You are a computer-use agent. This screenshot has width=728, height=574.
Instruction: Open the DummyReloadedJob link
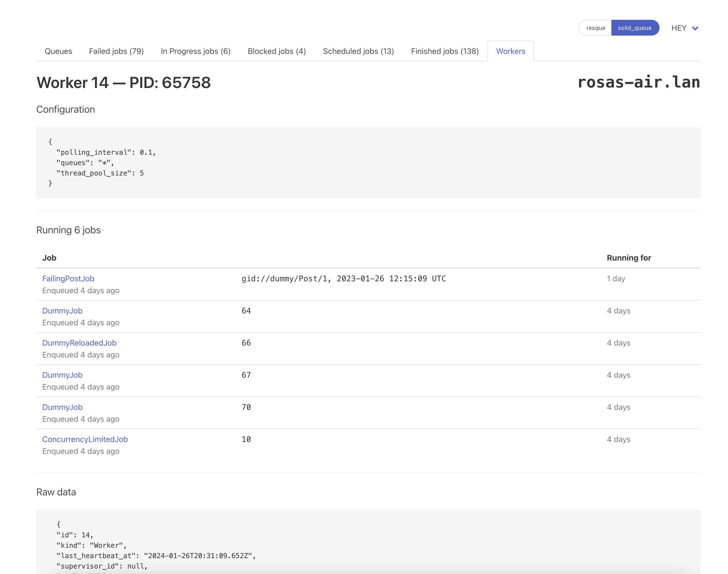(x=79, y=343)
